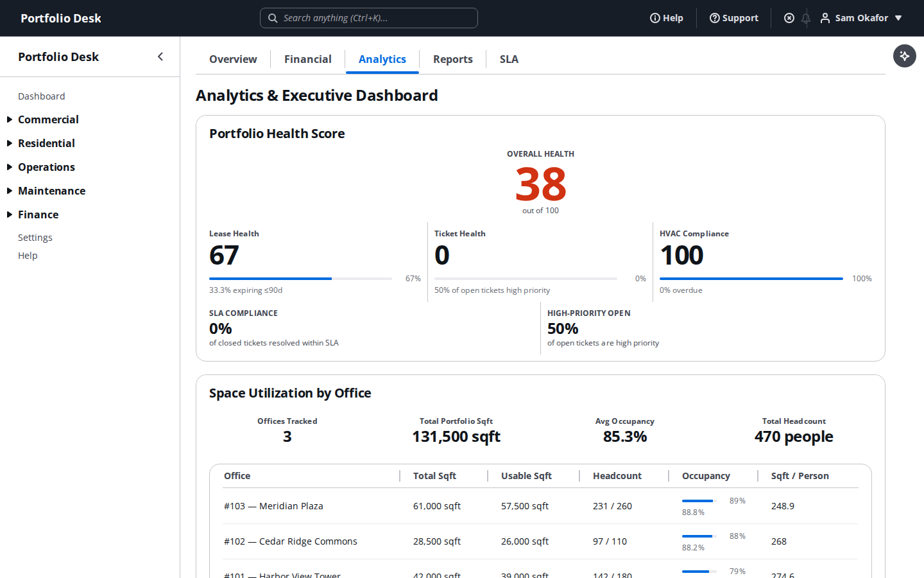
Task: Click the Usable Sqft column header
Action: [526, 476]
